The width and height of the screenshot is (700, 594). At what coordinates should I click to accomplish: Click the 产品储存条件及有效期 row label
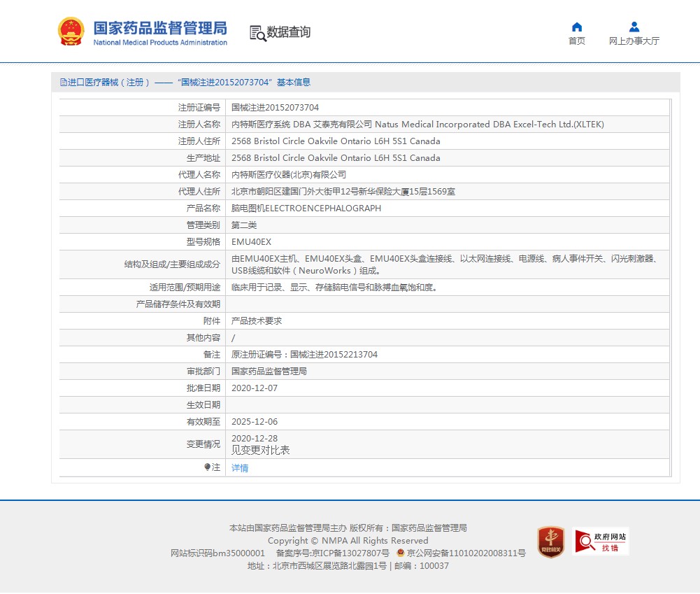coord(178,304)
